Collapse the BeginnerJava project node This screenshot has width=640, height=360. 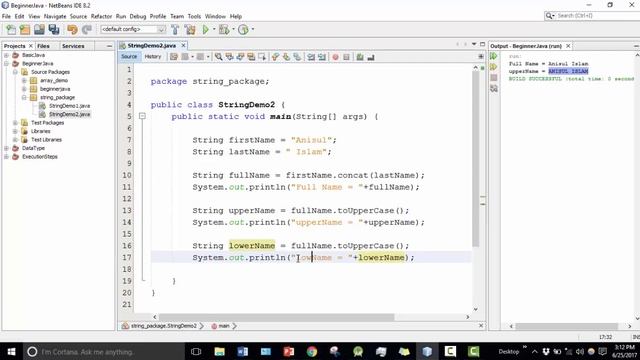(7, 64)
